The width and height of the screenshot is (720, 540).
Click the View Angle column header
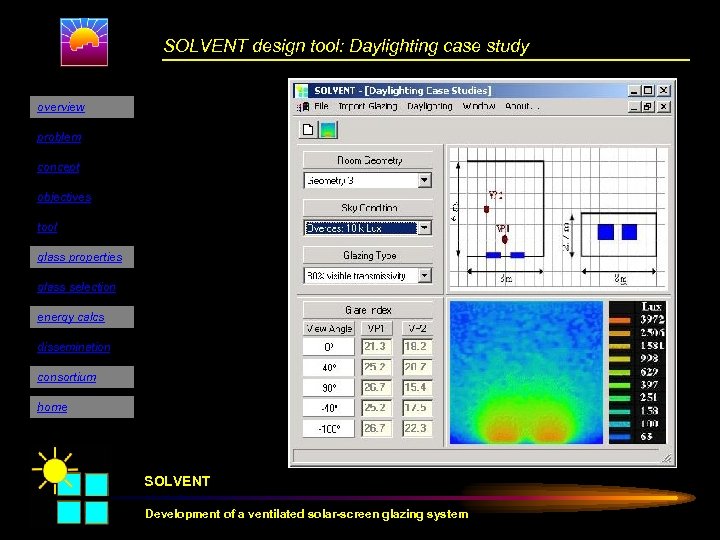pos(329,328)
